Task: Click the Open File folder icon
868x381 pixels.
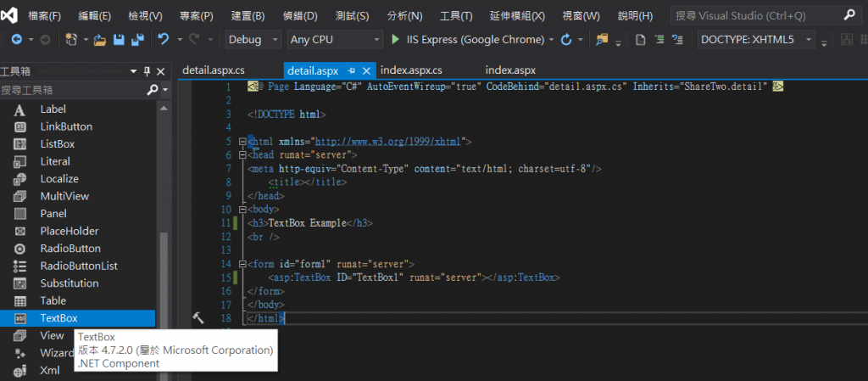Action: (100, 40)
